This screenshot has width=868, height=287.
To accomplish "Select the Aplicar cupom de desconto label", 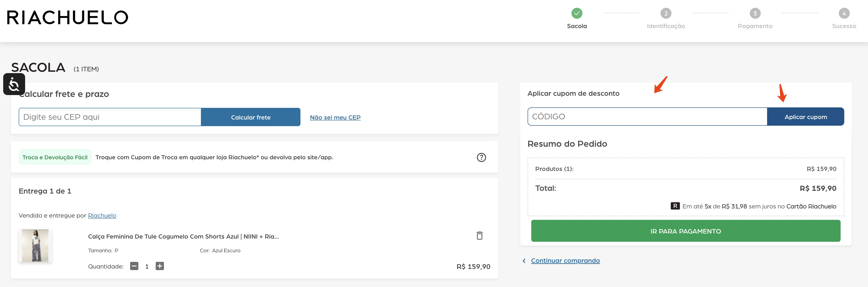I will [x=573, y=93].
